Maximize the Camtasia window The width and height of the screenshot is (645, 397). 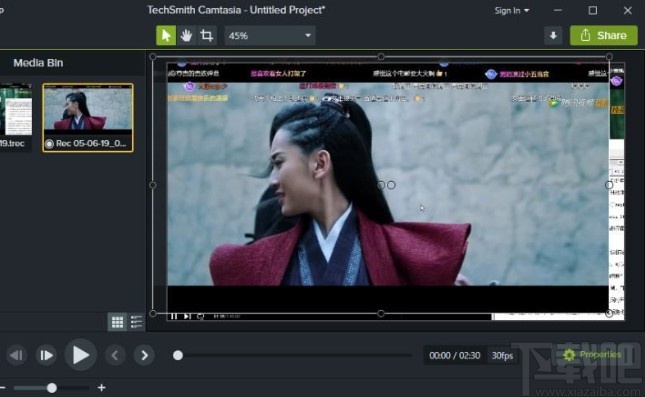point(593,10)
